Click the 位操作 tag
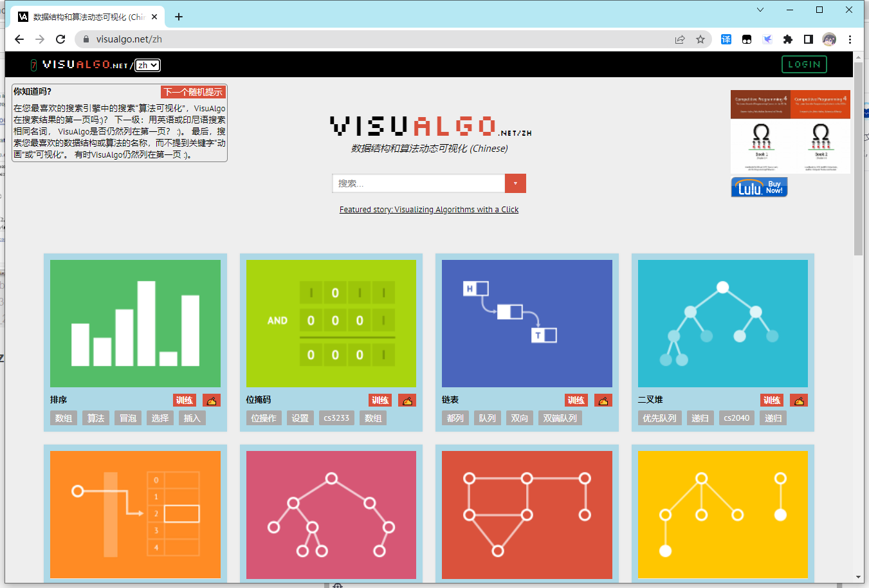869x588 pixels. tap(264, 418)
